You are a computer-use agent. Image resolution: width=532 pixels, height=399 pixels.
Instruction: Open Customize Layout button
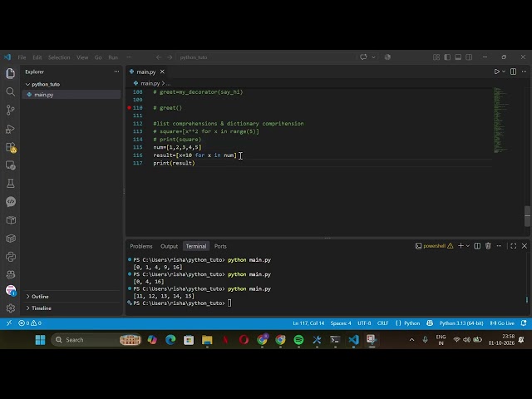pos(436,57)
